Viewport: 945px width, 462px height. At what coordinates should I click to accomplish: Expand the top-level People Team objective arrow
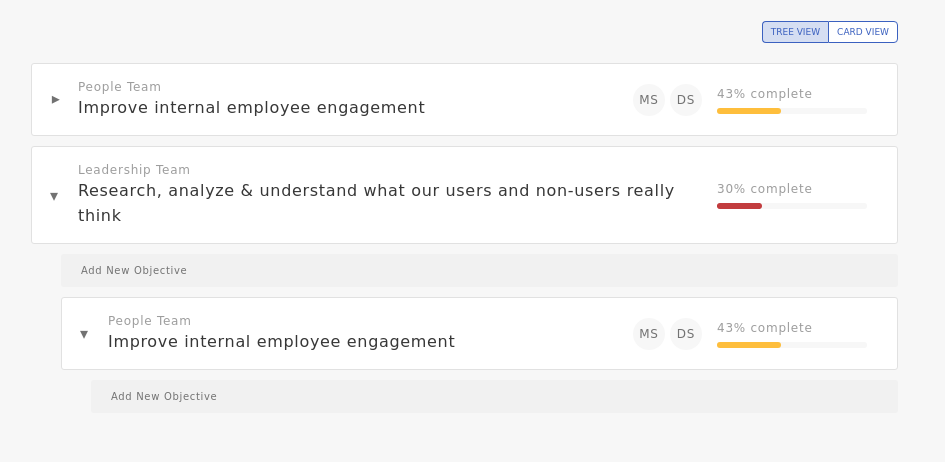(x=56, y=99)
